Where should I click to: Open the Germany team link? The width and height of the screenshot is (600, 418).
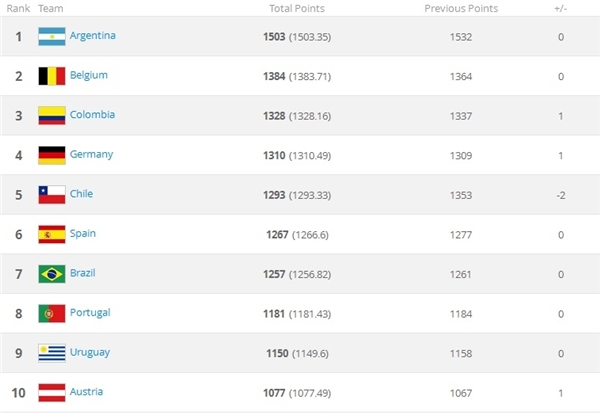click(91, 154)
